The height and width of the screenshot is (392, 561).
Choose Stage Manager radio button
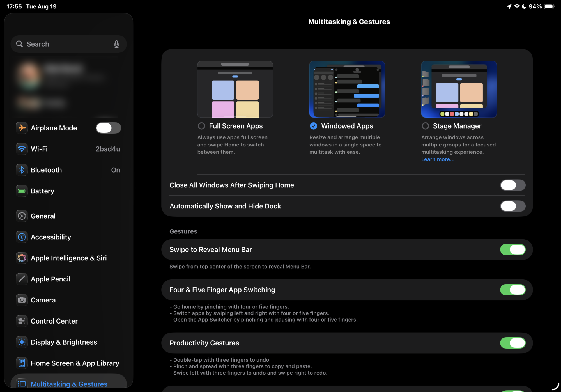425,126
